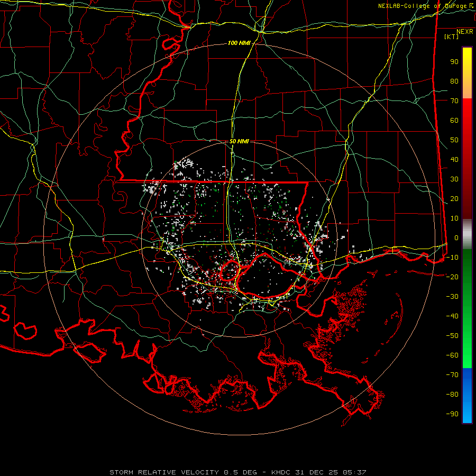Screen dimensions: 476x476
Task: Click the -40 value on the velocity scale
Action: [452, 316]
